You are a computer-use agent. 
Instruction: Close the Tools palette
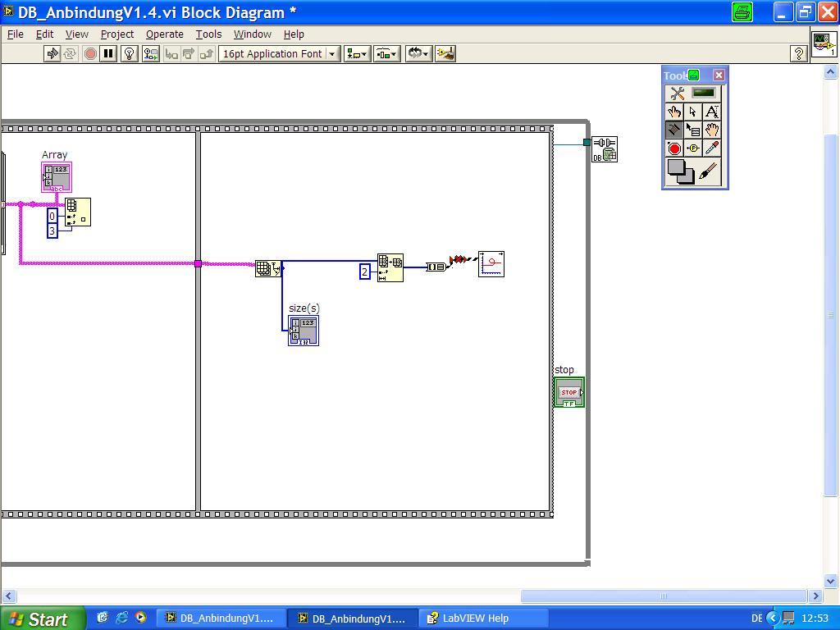[719, 75]
